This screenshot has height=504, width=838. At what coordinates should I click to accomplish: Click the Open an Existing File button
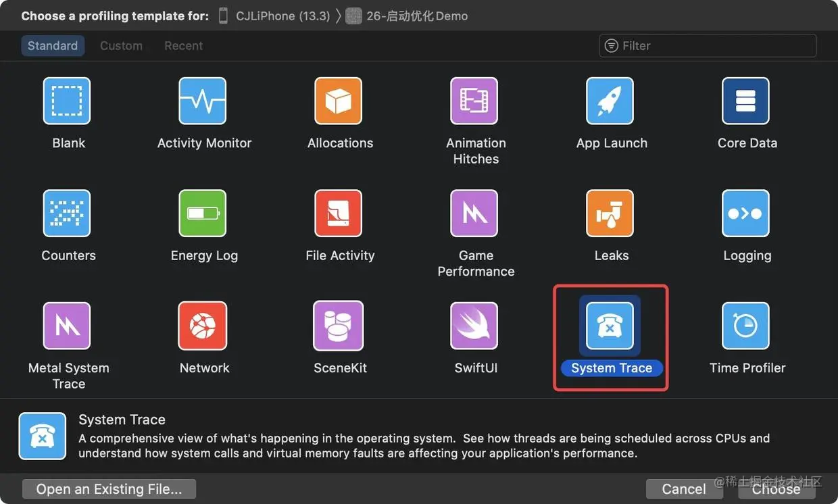coord(109,489)
